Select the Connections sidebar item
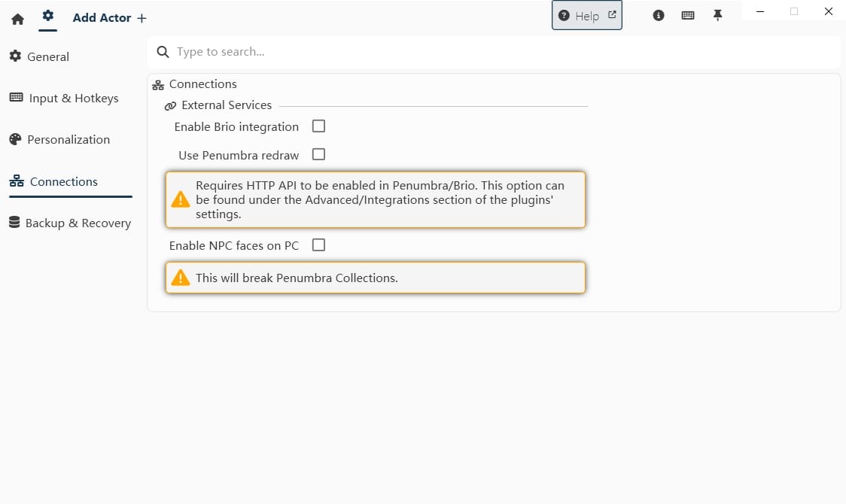The image size is (846, 504). (x=63, y=181)
